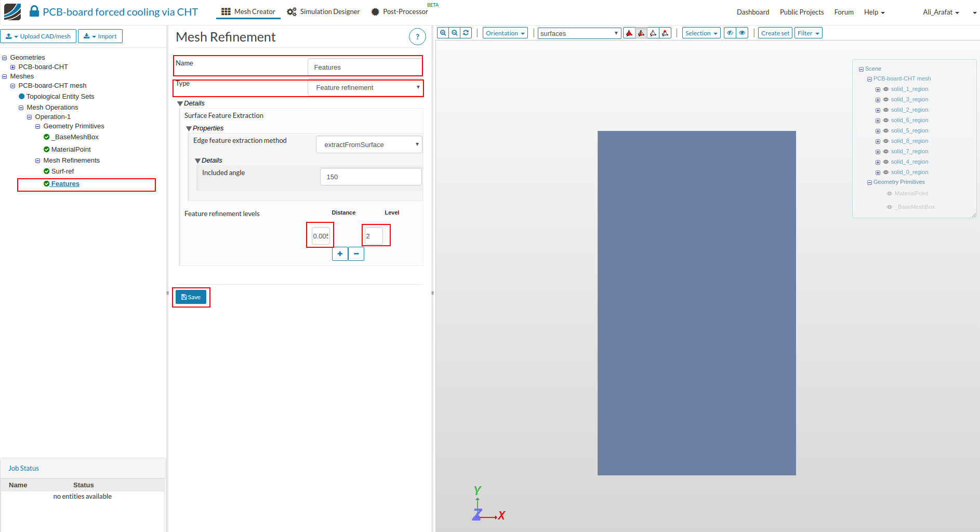The height and width of the screenshot is (532, 980).
Task: Click the Simulation Designer gears icon
Action: pyautogui.click(x=292, y=11)
